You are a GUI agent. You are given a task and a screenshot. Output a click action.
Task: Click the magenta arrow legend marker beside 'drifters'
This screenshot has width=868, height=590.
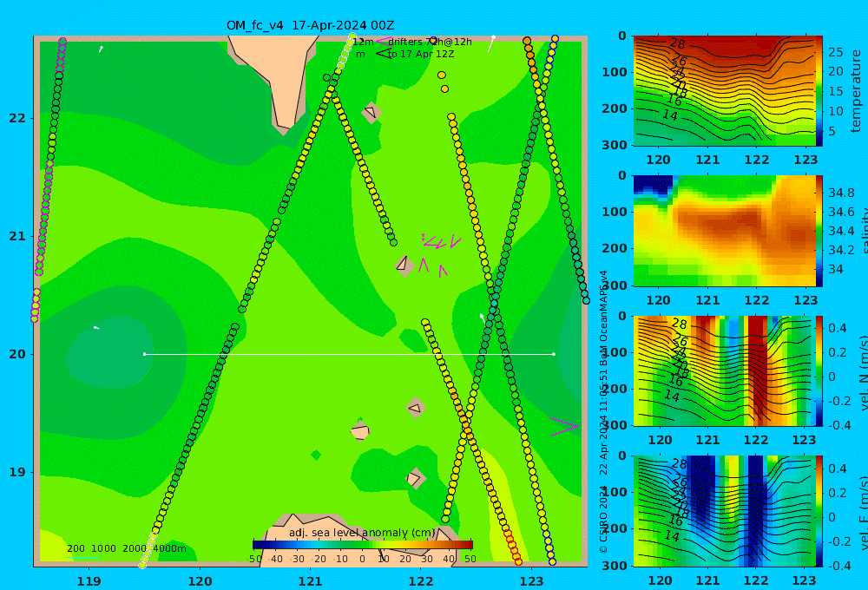[383, 41]
